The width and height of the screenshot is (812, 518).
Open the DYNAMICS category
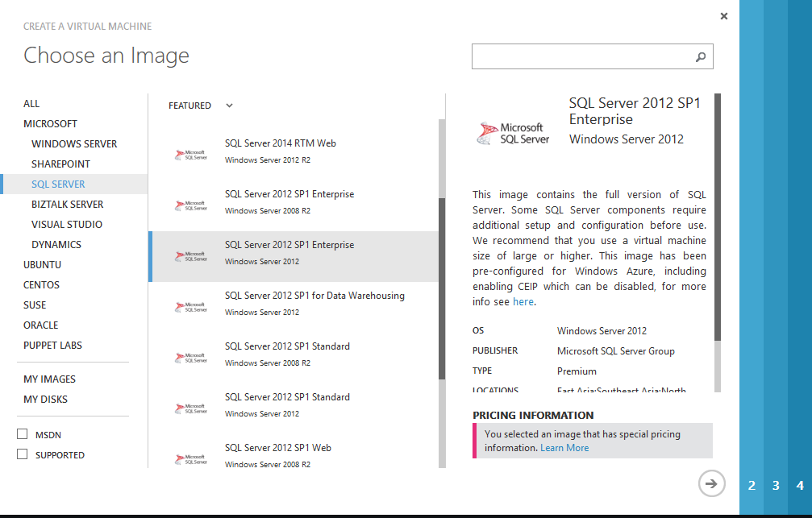tap(56, 245)
